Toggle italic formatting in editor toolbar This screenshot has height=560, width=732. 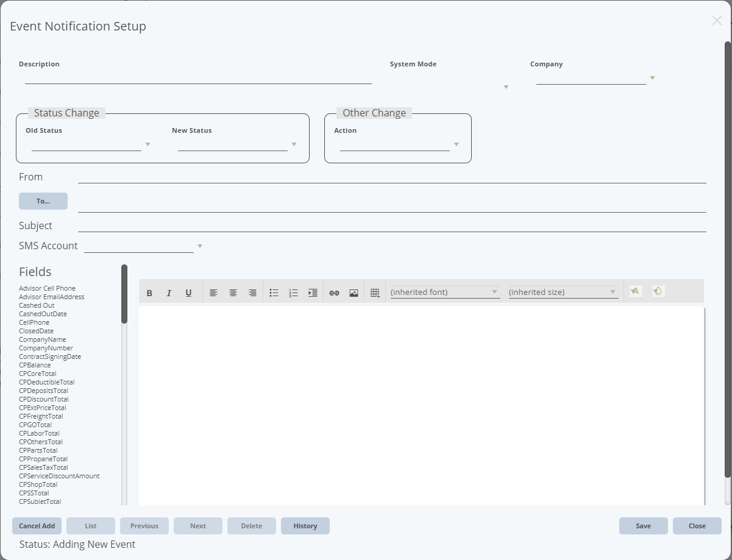click(x=169, y=293)
